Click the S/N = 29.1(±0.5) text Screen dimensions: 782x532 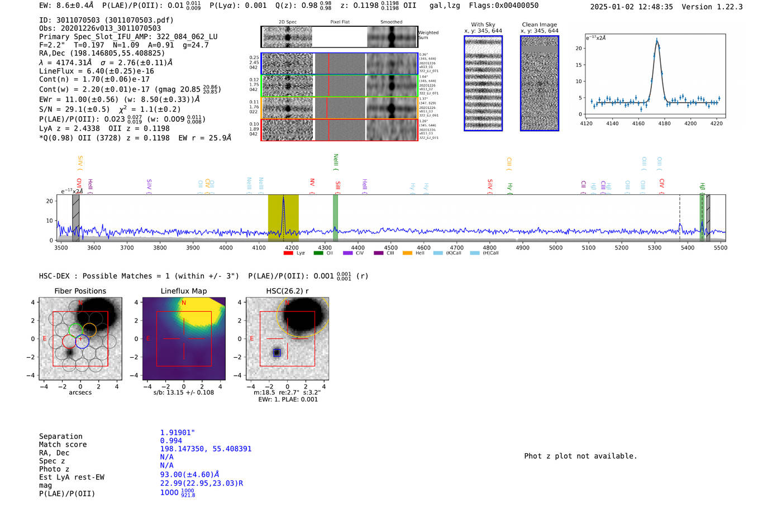pyautogui.click(x=74, y=109)
